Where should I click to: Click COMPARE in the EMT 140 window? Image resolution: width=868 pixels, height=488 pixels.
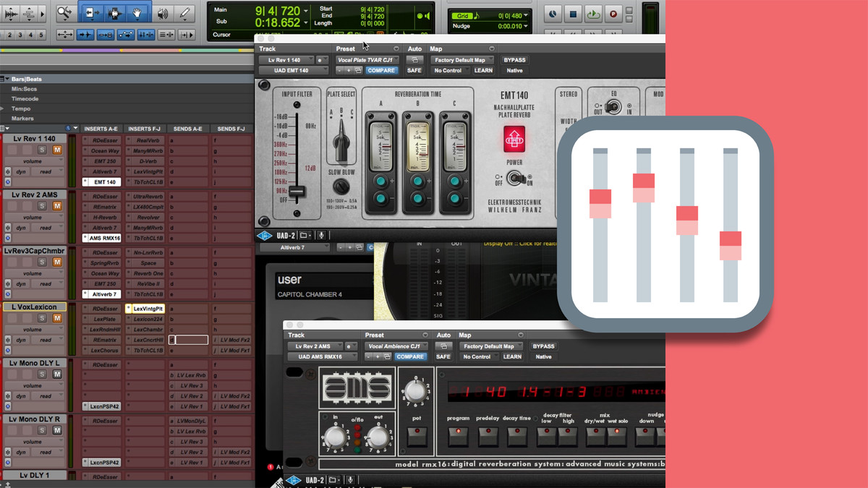pos(381,71)
